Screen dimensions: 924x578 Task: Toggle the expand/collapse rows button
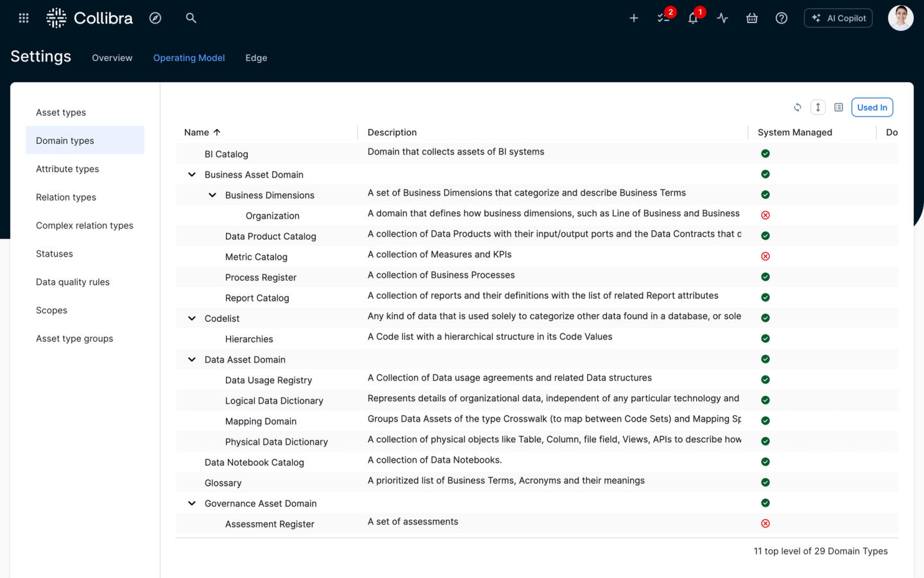coord(818,107)
